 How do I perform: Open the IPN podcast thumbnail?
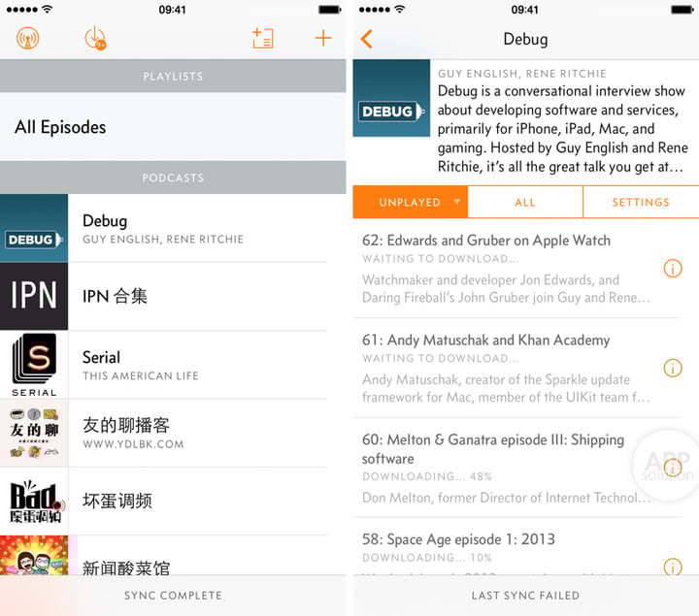click(x=34, y=297)
